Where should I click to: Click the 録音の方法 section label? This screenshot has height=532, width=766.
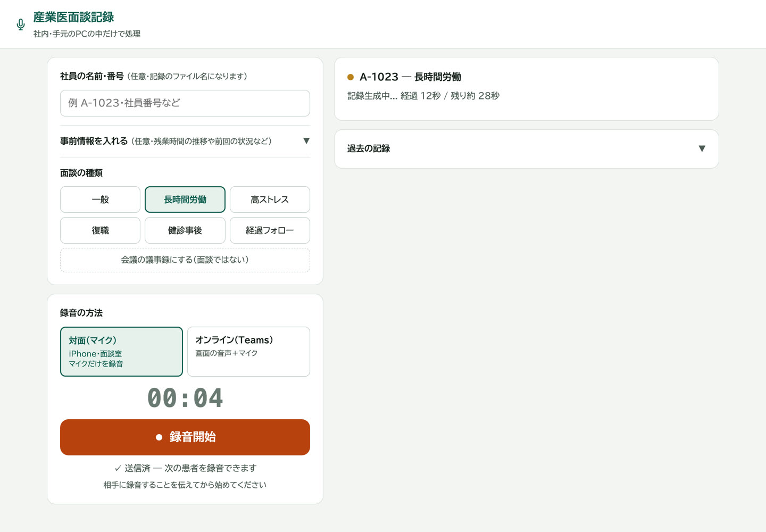[x=81, y=313]
